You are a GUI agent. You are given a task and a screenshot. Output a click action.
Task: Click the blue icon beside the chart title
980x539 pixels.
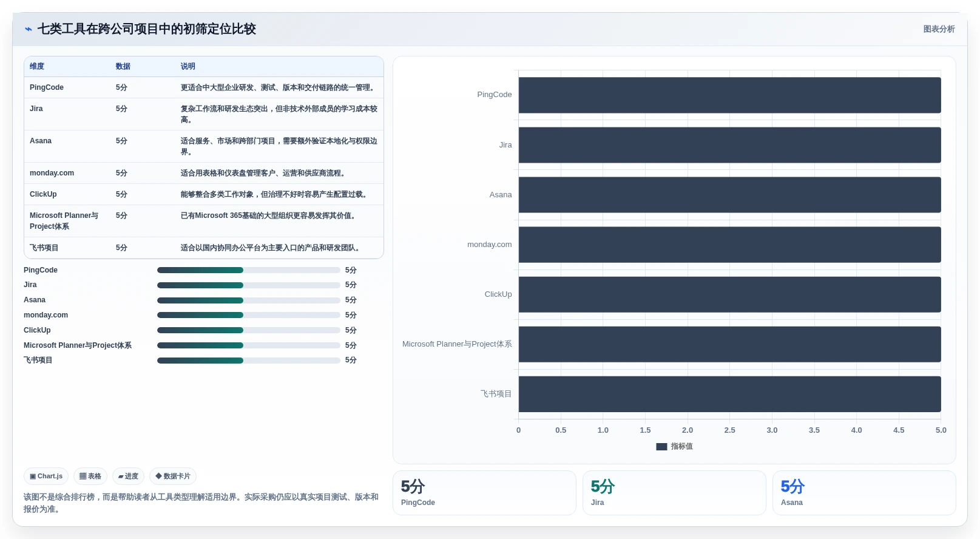tap(28, 29)
